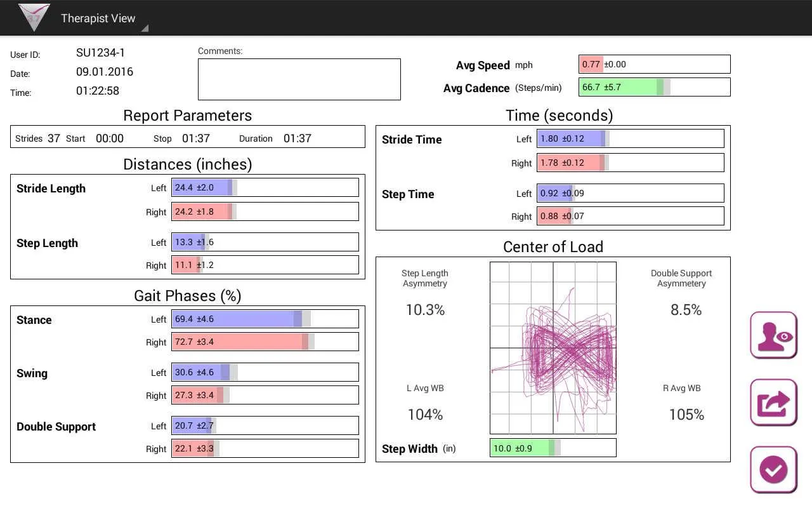Open the patient view eye icon
The image size is (812, 508).
[773, 335]
